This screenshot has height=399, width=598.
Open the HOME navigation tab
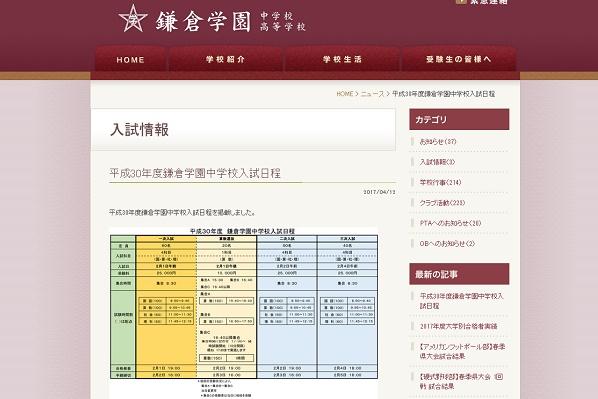point(130,60)
